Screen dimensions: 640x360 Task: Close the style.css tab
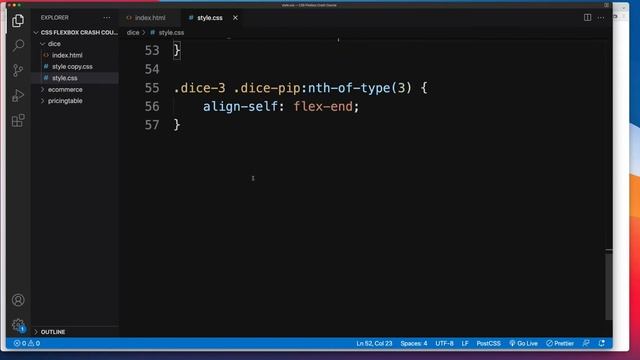coord(235,18)
